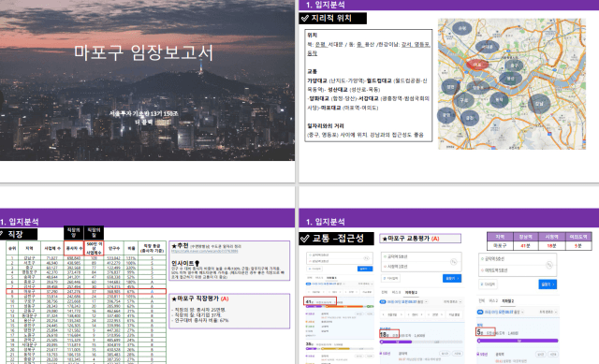Image resolution: width=599 pixels, height=364 pixels.
Task: Click the lightbulb icon next to 인사이트
Action: (x=197, y=263)
